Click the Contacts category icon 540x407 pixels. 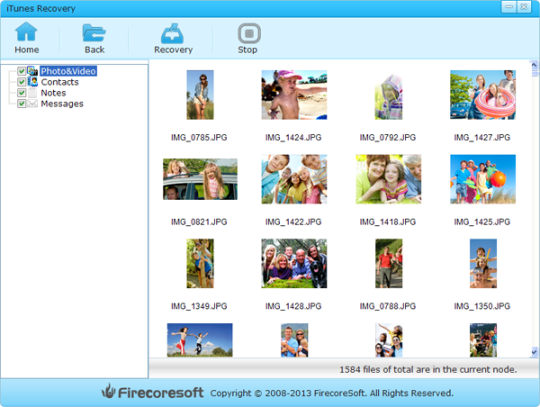pyautogui.click(x=32, y=82)
